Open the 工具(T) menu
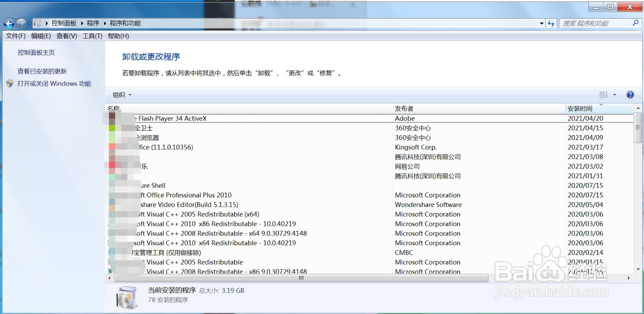The width and height of the screenshot is (644, 314). 93,36
